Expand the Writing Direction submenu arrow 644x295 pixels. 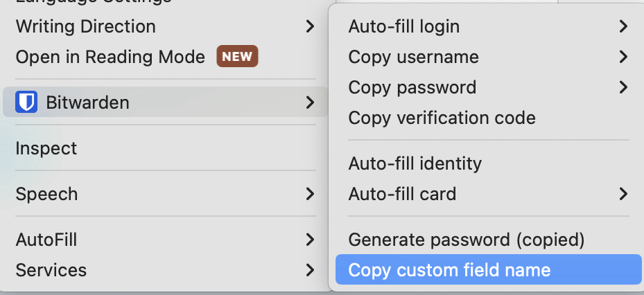coord(309,27)
